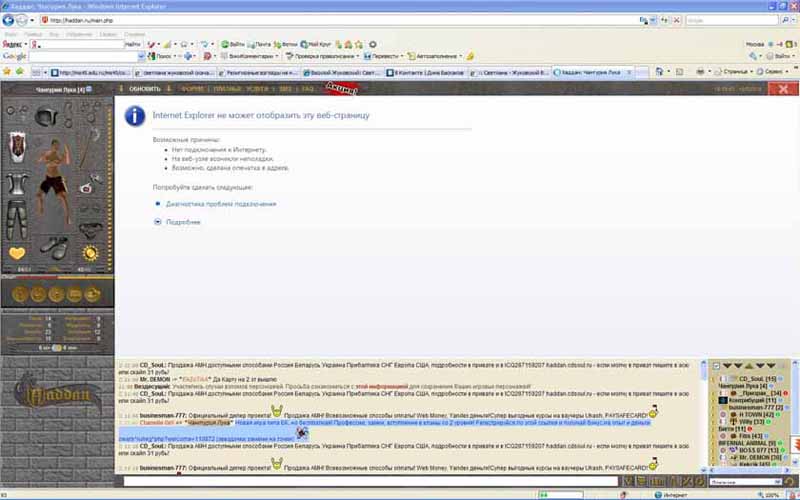Switch to the 'Светлана Жуковской окончила' tab
Image resolution: width=800 pixels, height=500 pixels.
174,72
